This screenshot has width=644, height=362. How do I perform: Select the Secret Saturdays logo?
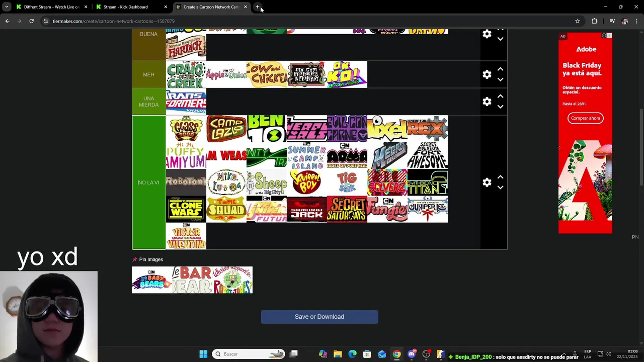347,209
